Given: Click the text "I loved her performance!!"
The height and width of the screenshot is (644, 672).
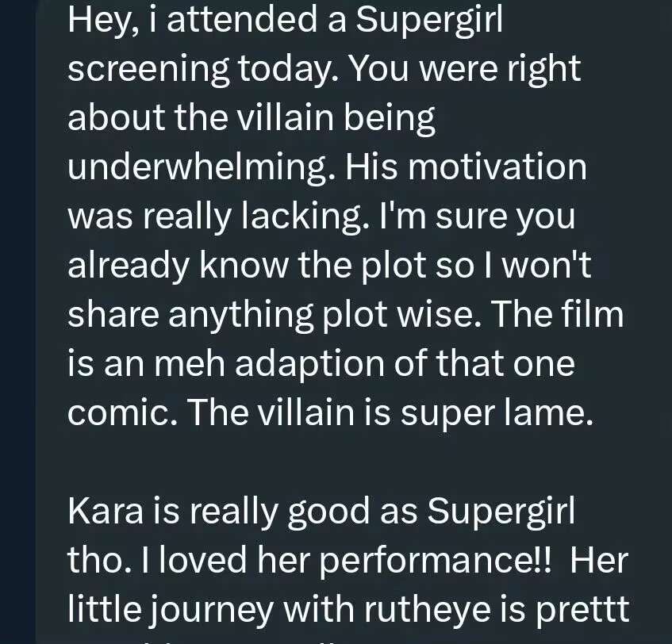Looking at the screenshot, I should point(343,561).
